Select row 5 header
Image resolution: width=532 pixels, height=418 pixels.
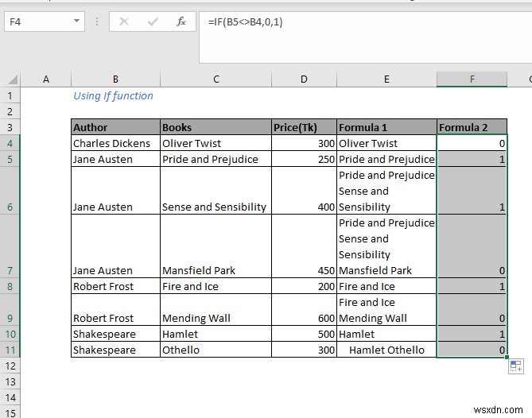click(x=10, y=160)
